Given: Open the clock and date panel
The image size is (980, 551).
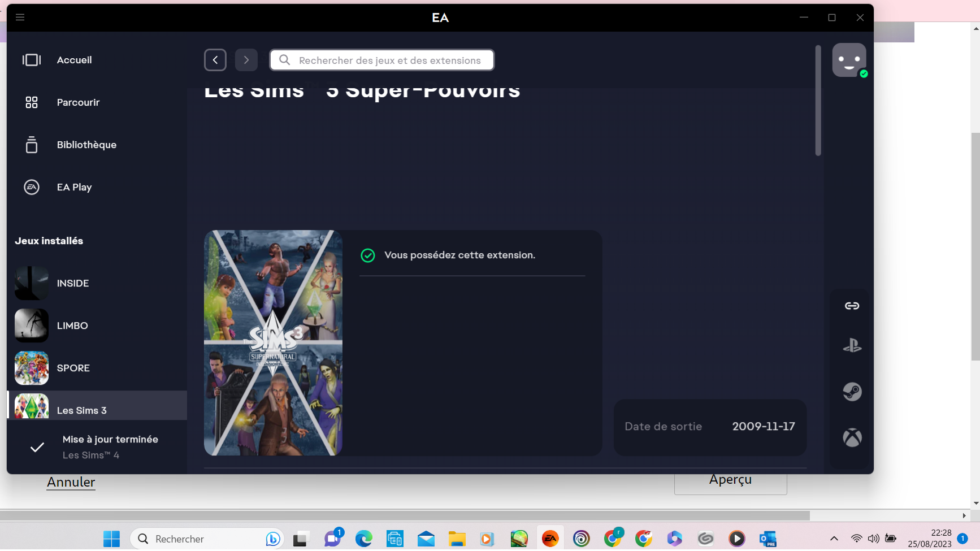Looking at the screenshot, I should [x=930, y=539].
